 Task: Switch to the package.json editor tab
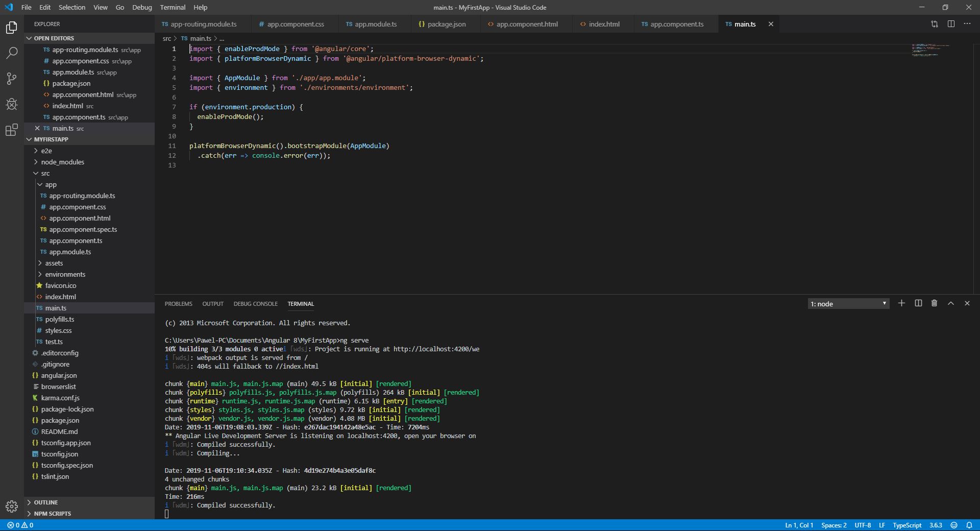(x=446, y=24)
